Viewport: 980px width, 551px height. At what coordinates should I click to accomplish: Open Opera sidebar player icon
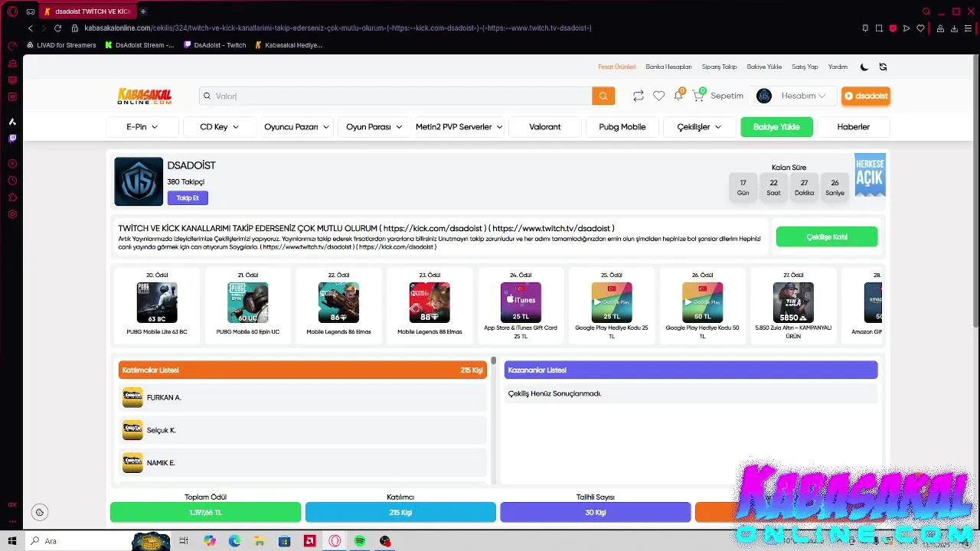pos(12,164)
